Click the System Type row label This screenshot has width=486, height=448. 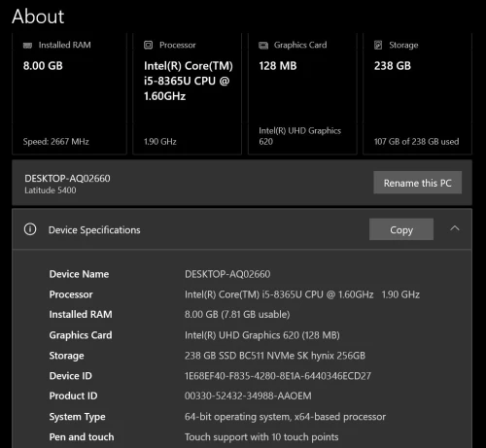click(x=77, y=417)
